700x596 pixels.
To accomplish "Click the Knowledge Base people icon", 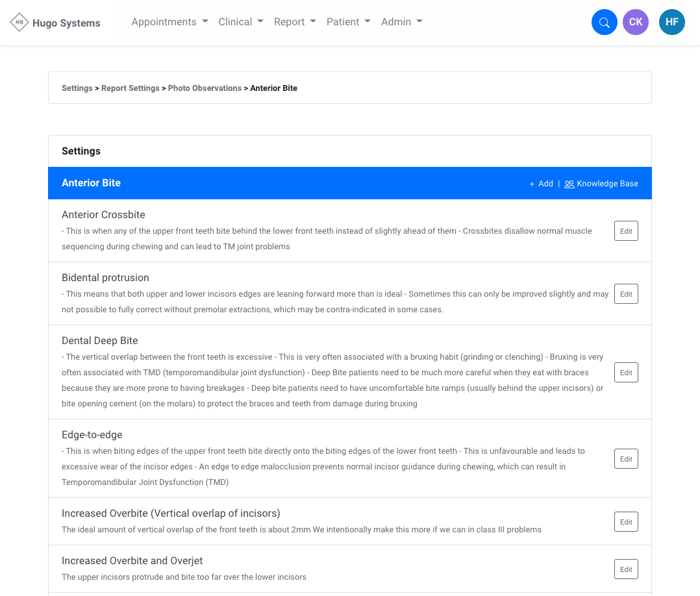I will tap(569, 184).
